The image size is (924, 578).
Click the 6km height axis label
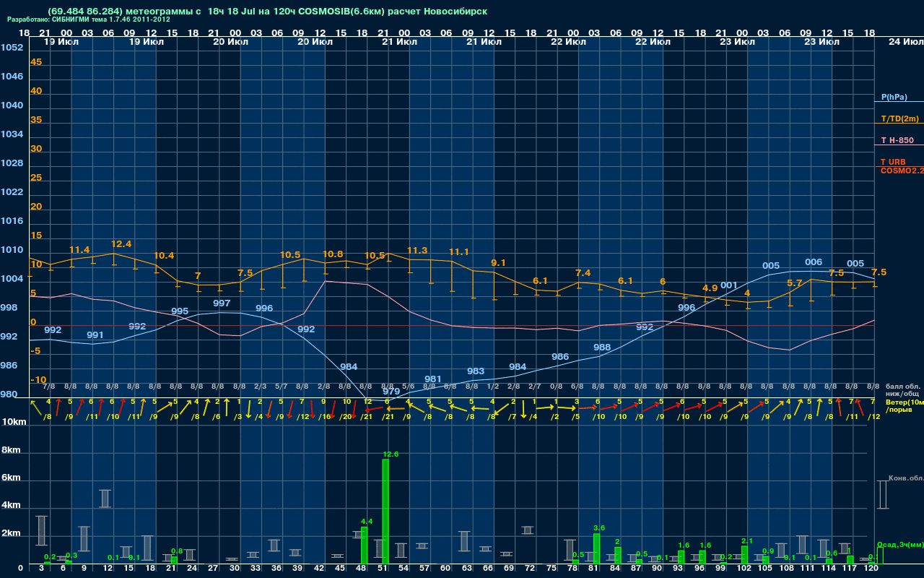[x=11, y=478]
